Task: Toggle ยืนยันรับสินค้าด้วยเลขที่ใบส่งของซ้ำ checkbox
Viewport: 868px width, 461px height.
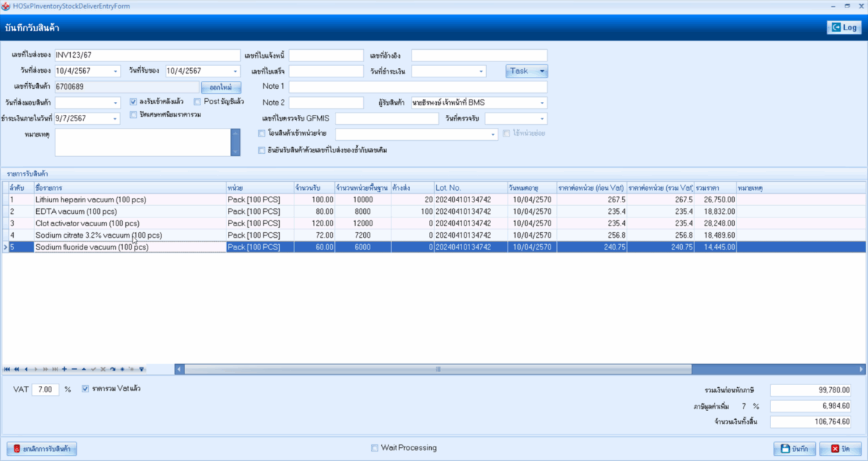Action: tap(262, 150)
